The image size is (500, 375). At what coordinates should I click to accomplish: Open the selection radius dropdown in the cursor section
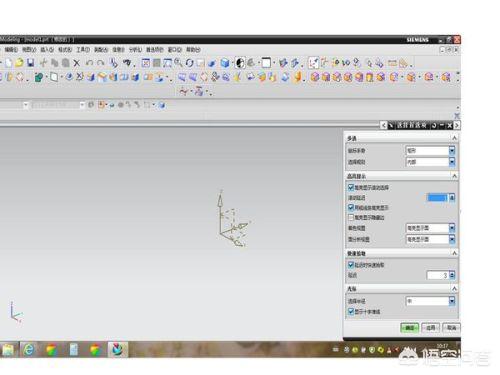pyautogui.click(x=430, y=301)
